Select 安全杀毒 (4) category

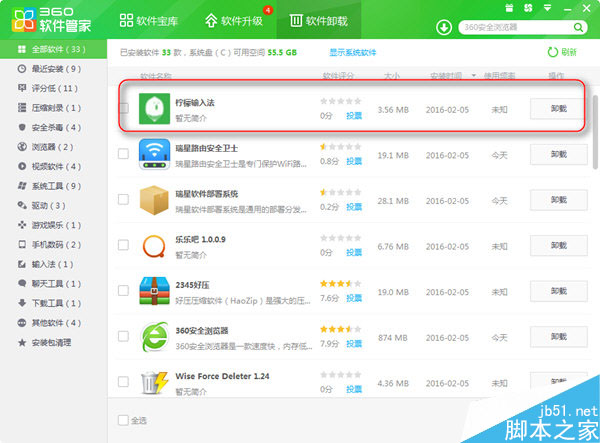tap(54, 127)
